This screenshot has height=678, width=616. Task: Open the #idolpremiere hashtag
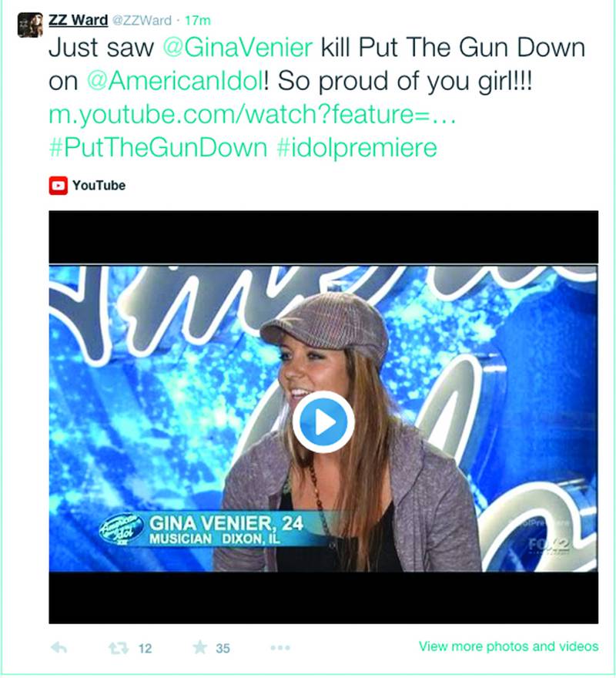pos(357,147)
